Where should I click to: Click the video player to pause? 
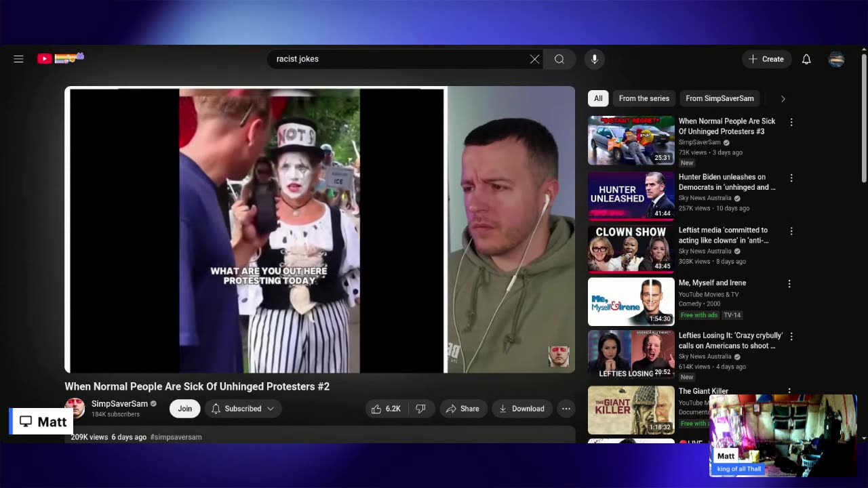pos(319,230)
